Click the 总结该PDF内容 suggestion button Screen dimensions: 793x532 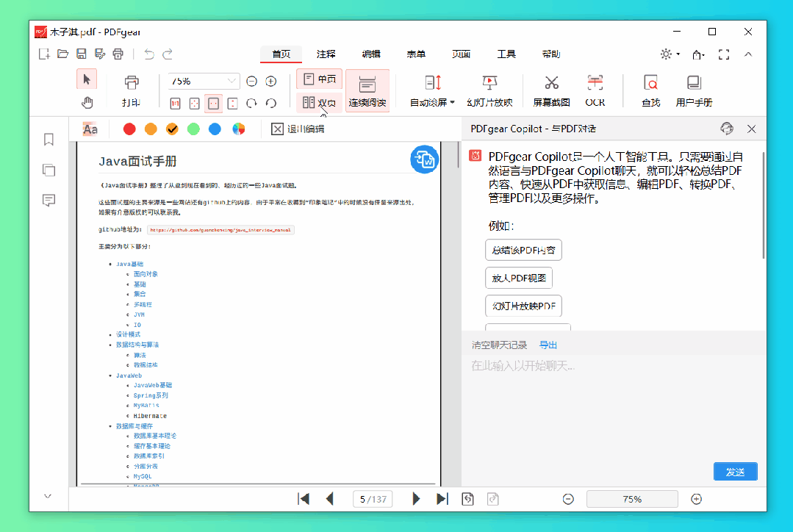[x=523, y=250]
